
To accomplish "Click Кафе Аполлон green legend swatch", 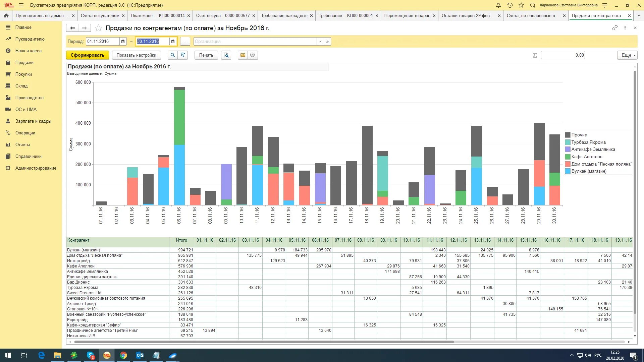I will coord(568,157).
